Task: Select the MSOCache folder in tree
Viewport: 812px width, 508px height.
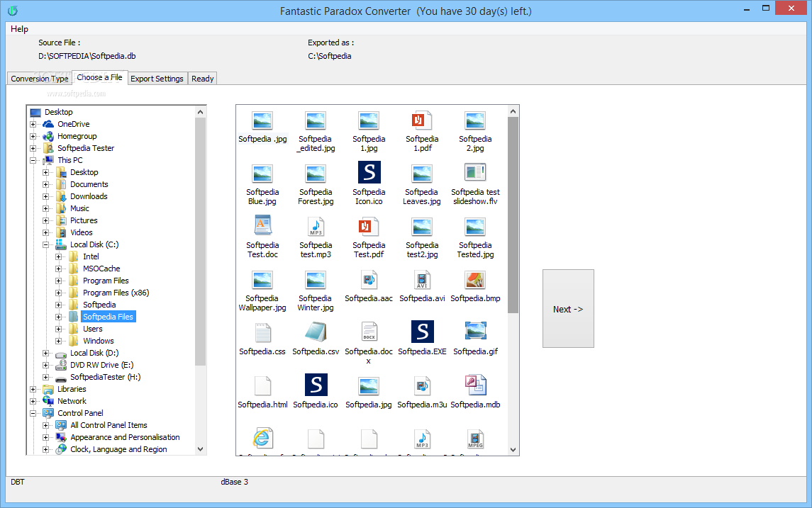Action: click(x=101, y=269)
